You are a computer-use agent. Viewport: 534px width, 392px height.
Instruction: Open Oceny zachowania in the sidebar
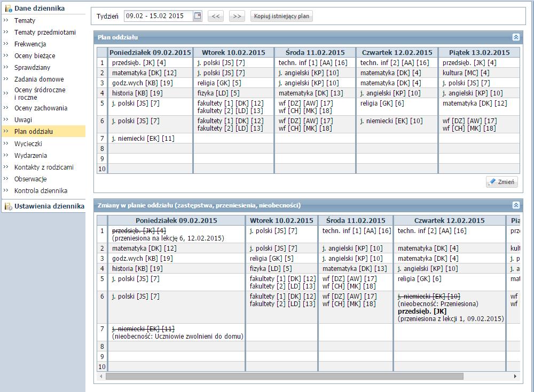(x=41, y=108)
